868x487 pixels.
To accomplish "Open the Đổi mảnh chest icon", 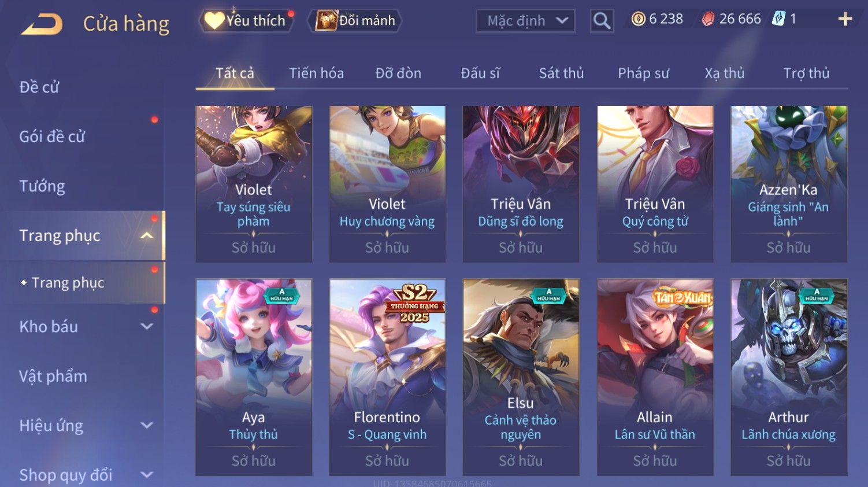I will [x=326, y=20].
